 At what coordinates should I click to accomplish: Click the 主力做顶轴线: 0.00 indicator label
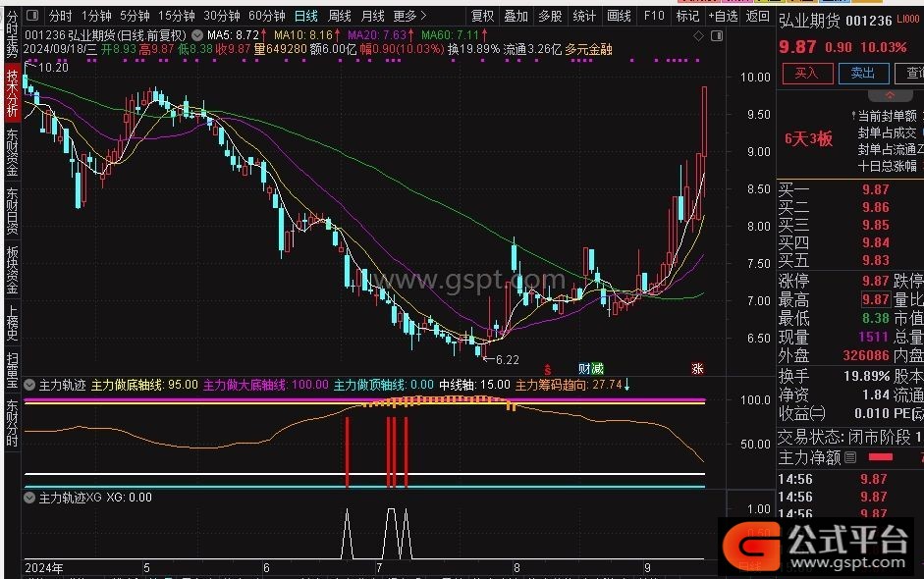384,385
